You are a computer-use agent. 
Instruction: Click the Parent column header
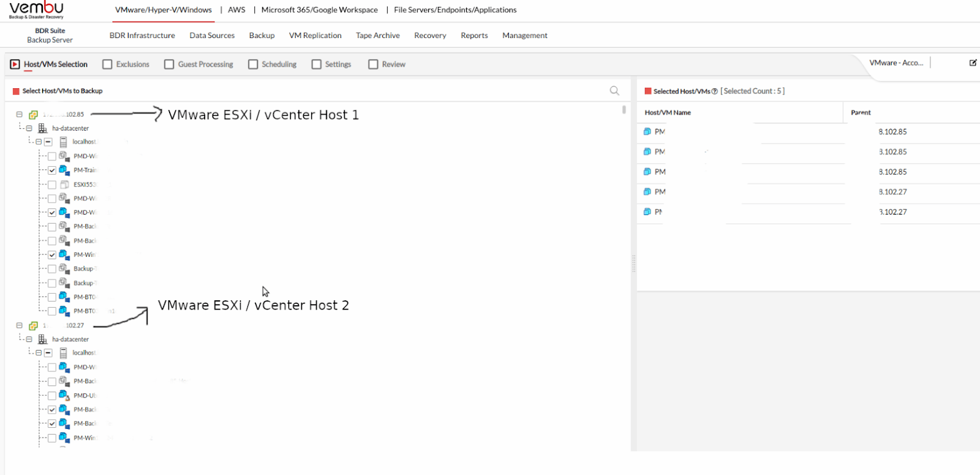pos(861,113)
